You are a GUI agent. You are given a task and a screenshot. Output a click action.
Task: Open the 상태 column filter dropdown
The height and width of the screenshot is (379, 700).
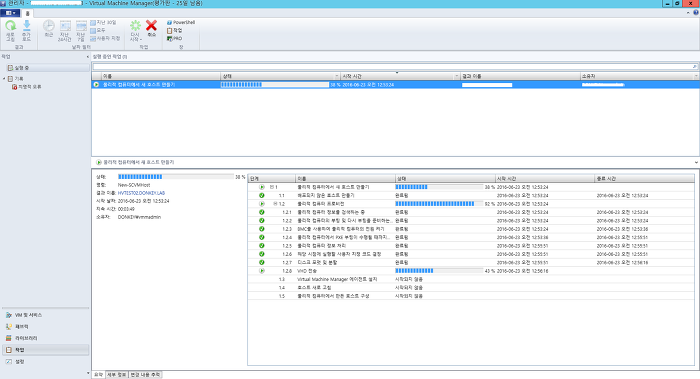(337, 76)
